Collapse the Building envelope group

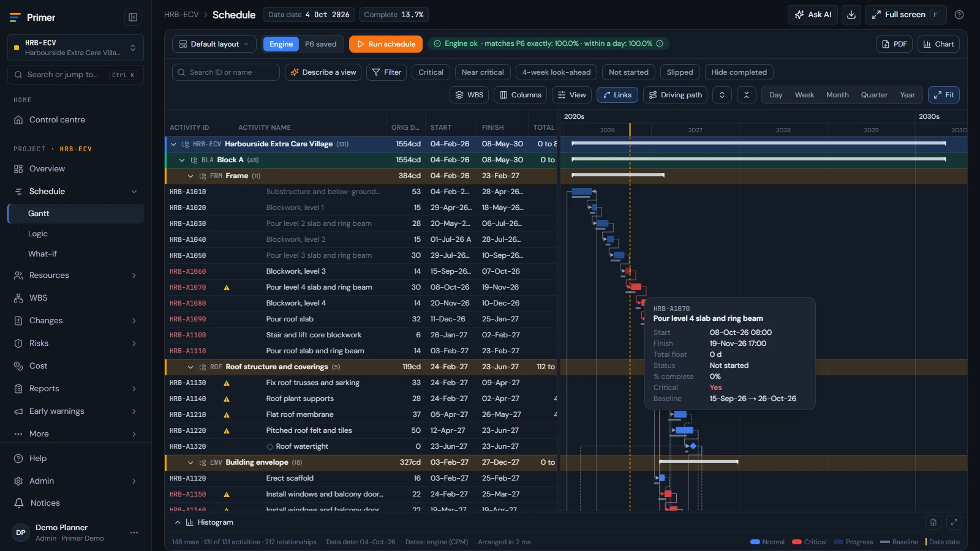point(190,462)
